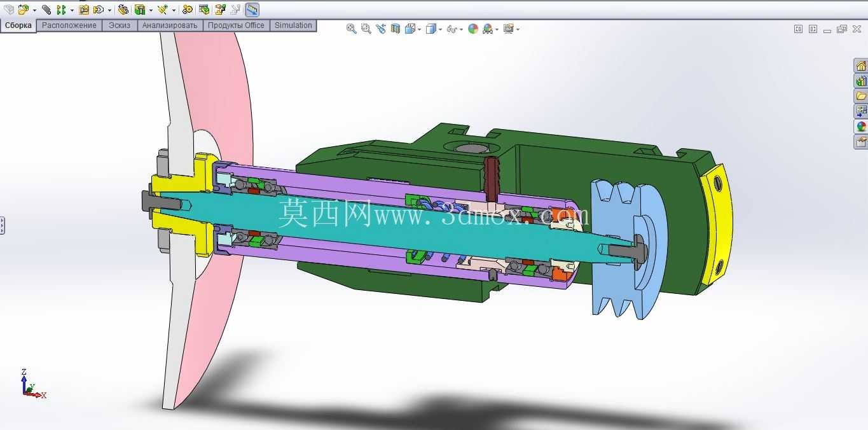Restore down the document window

(842, 29)
